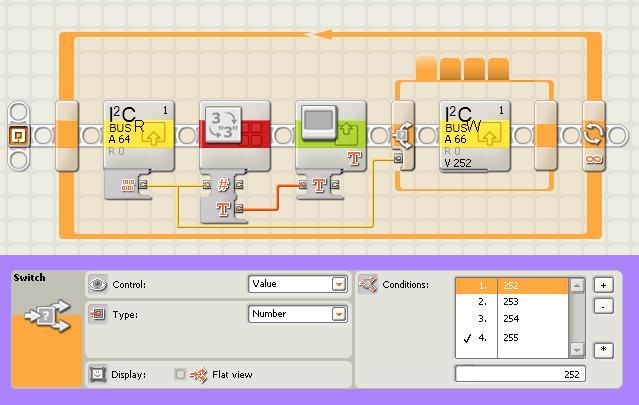Viewport: 639px width, 405px height.
Task: Select second Switch condition tab
Action: point(450,69)
